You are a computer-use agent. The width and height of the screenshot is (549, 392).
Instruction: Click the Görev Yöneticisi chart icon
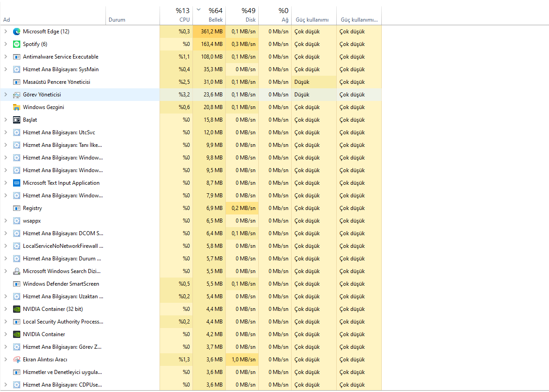pyautogui.click(x=17, y=95)
